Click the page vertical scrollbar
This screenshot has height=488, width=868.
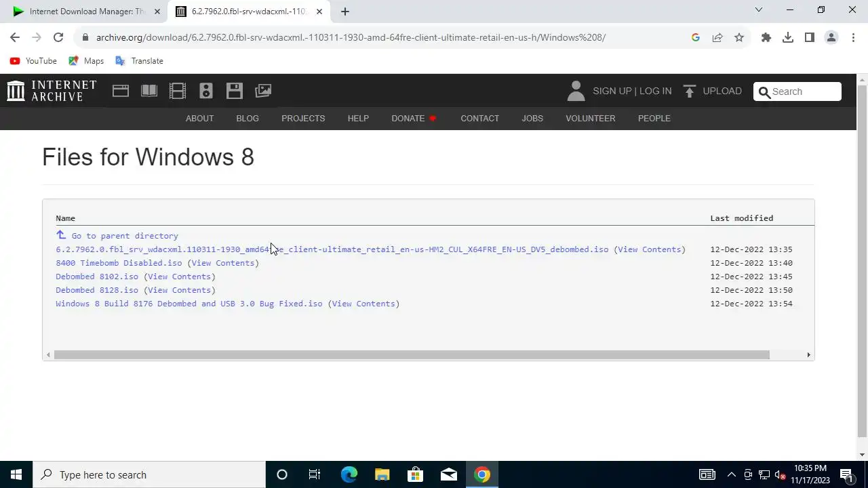pyautogui.click(x=863, y=261)
